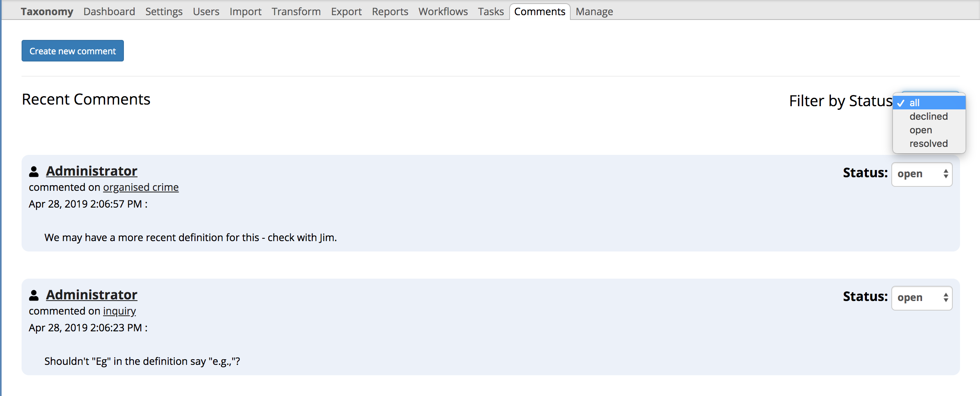Pick 'resolved' in the filter dropdown
Viewport: 980px width, 396px height.
[928, 144]
